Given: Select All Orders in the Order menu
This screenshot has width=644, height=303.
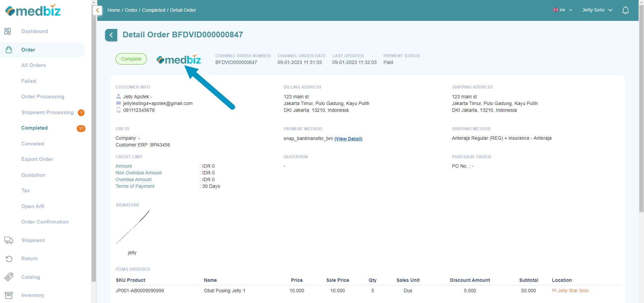Looking at the screenshot, I should click(34, 65).
